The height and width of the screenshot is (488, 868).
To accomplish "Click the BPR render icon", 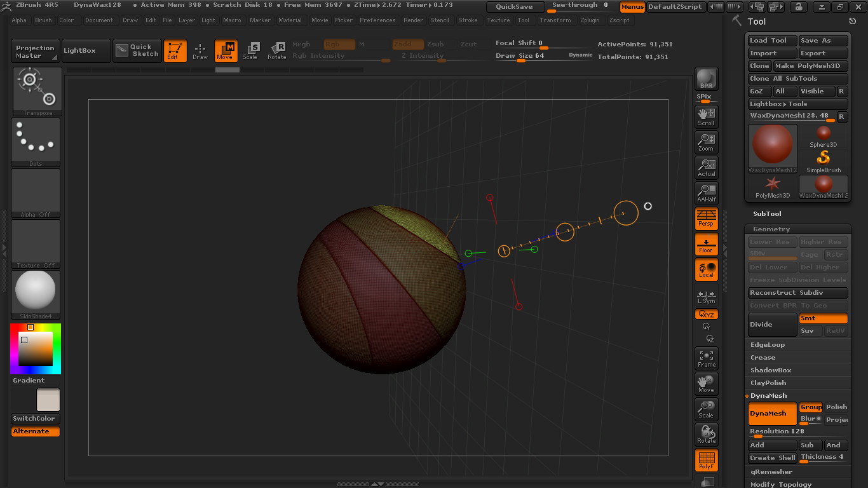I will point(706,79).
